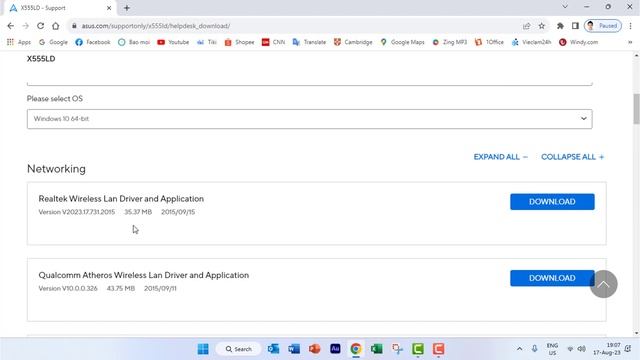
Task: Open ENG US language switcher
Action: pyautogui.click(x=552, y=349)
